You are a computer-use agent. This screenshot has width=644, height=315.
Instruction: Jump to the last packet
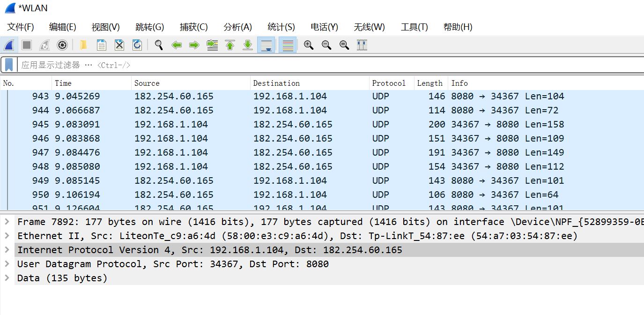click(248, 45)
